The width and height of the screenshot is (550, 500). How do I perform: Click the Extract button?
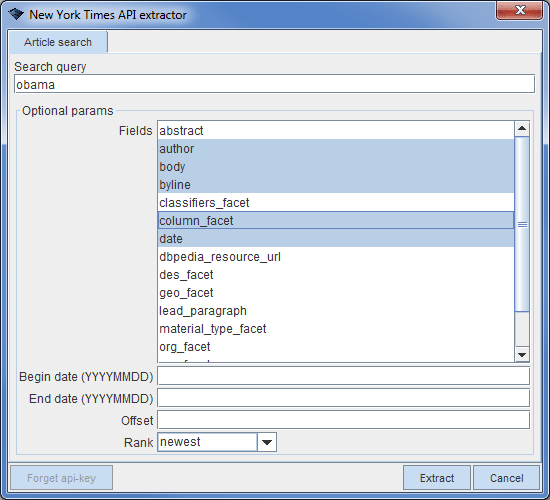(437, 478)
